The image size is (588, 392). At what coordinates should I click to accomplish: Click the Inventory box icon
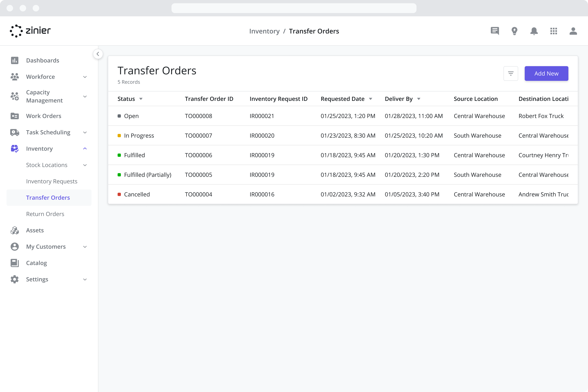pos(14,148)
